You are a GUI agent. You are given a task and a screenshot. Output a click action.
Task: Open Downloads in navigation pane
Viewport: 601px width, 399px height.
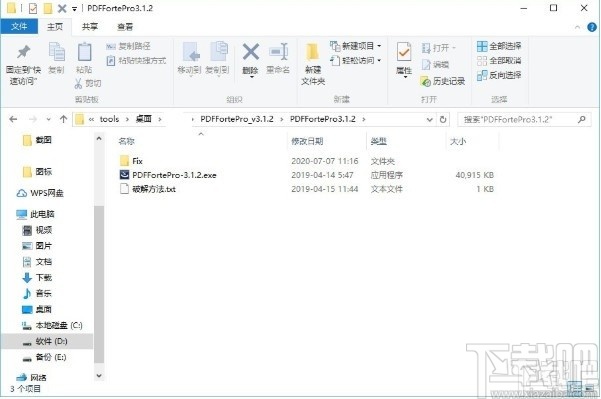[37, 277]
